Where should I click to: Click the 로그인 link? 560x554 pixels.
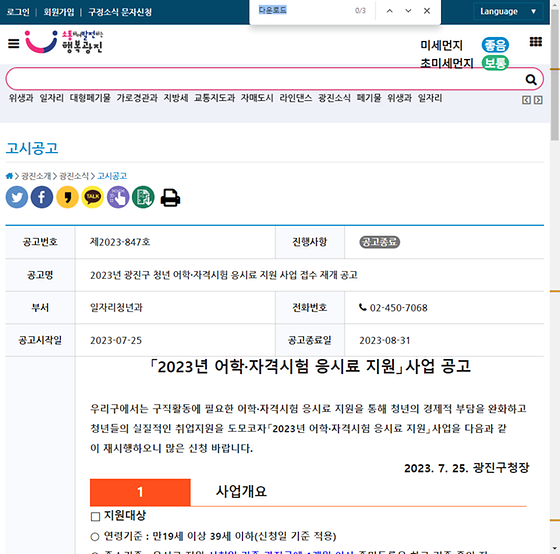[x=18, y=12]
